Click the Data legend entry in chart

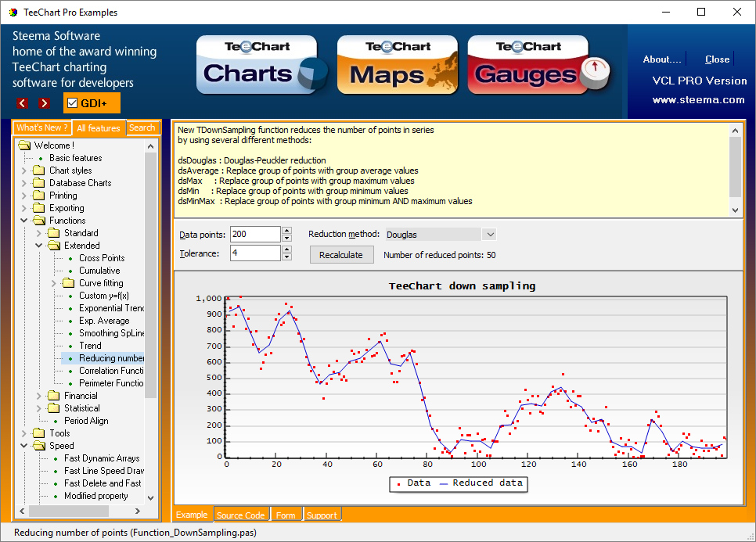[x=414, y=483]
